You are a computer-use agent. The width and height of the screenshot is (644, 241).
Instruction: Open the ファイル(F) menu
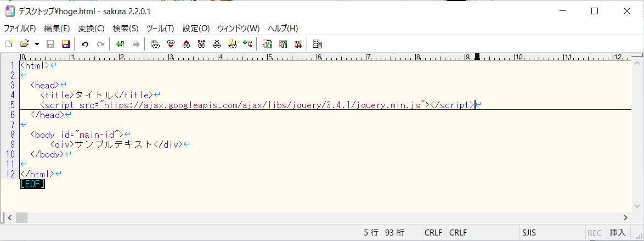[x=20, y=29]
